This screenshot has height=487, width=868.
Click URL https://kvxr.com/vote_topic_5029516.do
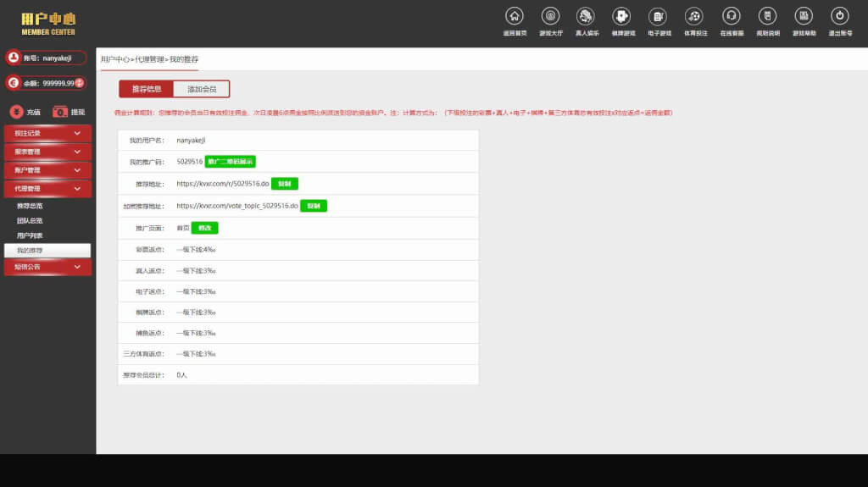[237, 206]
